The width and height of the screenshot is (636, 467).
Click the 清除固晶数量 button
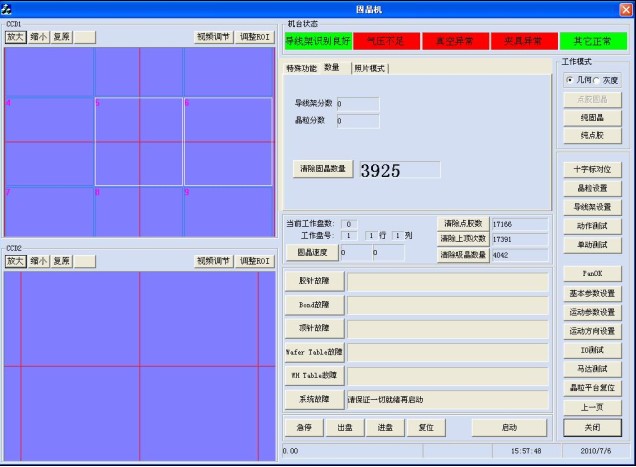click(x=323, y=169)
